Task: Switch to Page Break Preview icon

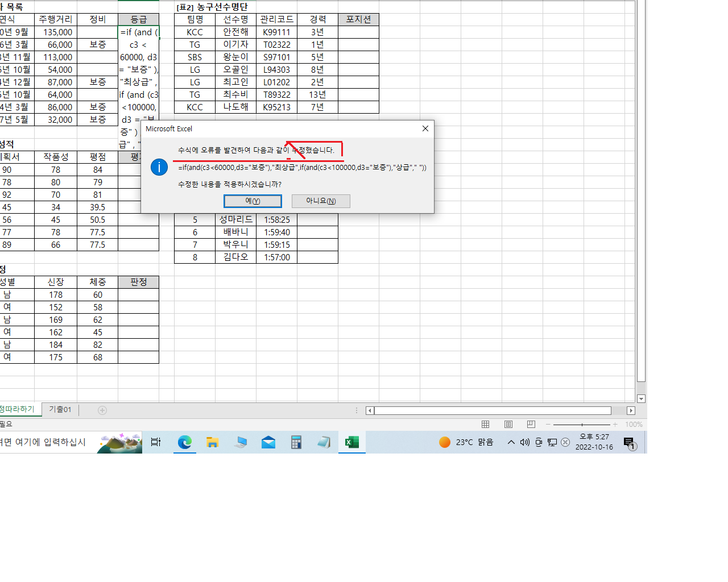Action: [531, 425]
